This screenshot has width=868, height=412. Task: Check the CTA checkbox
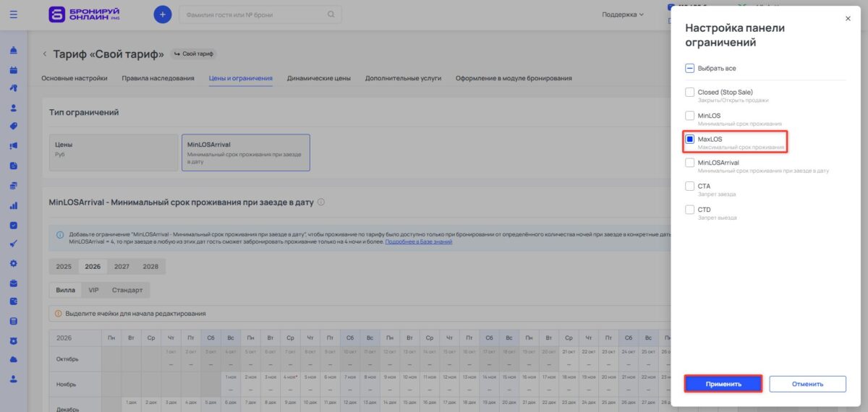690,186
